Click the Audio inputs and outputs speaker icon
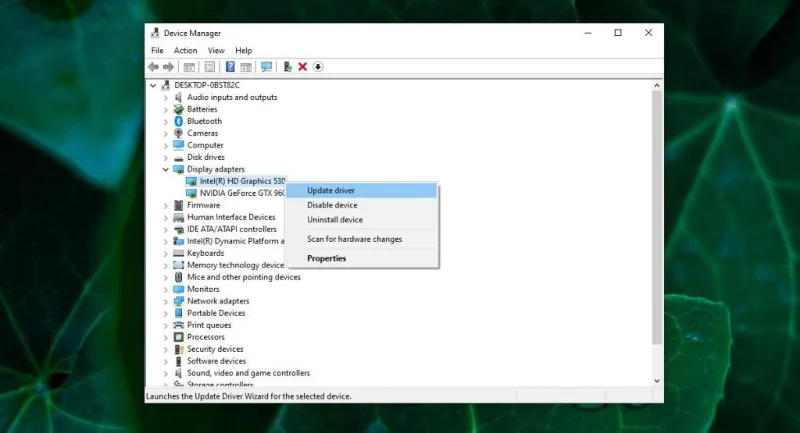This screenshot has width=800, height=433. tap(179, 97)
